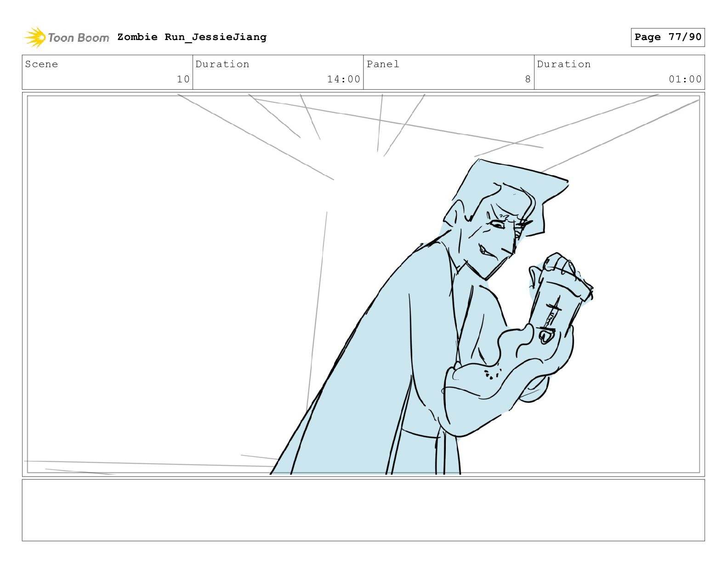Click the scene duration value '14:00'
The width and height of the screenshot is (728, 563).
coord(344,79)
